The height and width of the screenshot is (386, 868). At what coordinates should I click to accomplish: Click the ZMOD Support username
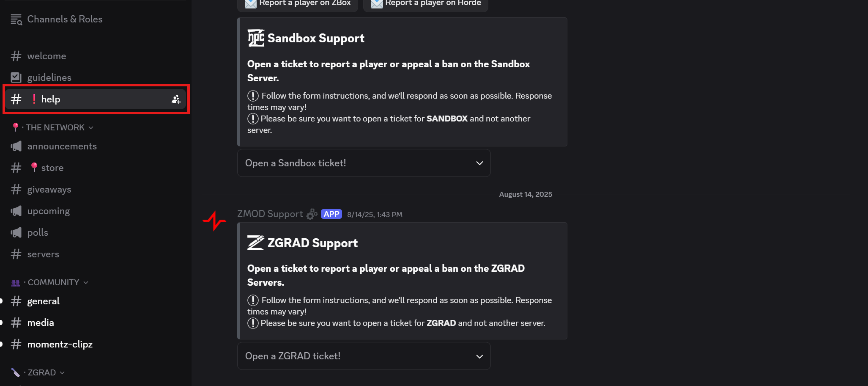pyautogui.click(x=270, y=214)
